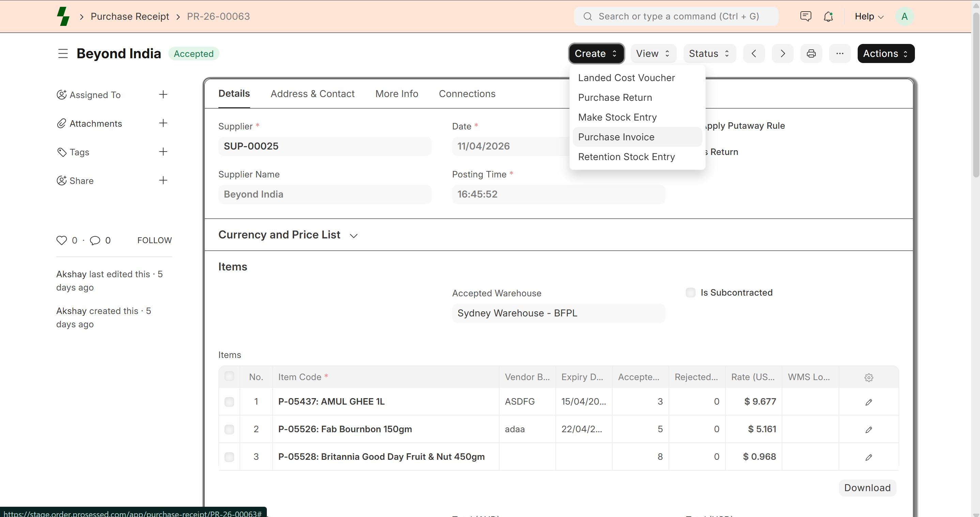Viewport: 980px width, 517px height.
Task: Tick the Is Subcontracted checkbox
Action: (x=690, y=292)
